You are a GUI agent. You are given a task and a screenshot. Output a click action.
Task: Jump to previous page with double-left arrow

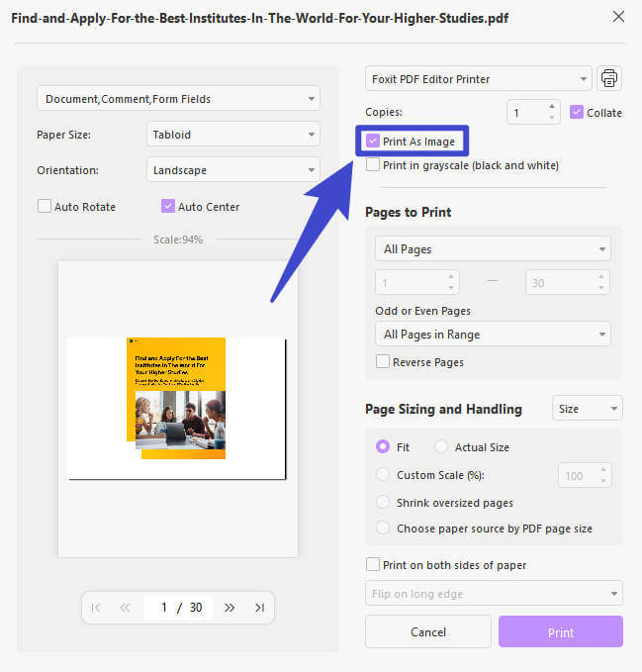(x=125, y=608)
